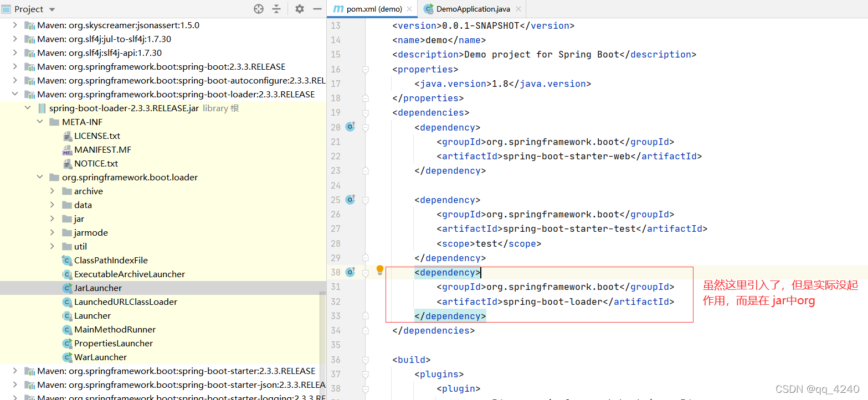Select NOTICE.txt file

(96, 164)
